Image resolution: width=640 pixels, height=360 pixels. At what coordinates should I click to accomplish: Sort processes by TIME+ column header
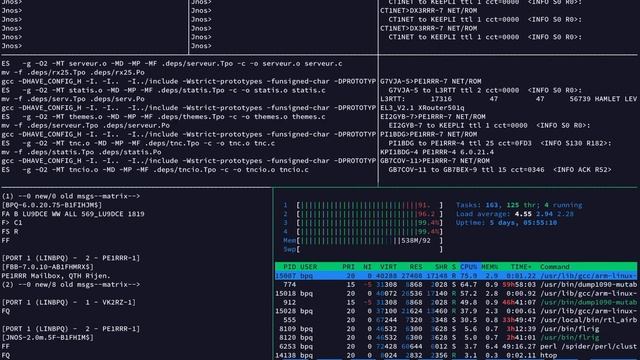521,267
